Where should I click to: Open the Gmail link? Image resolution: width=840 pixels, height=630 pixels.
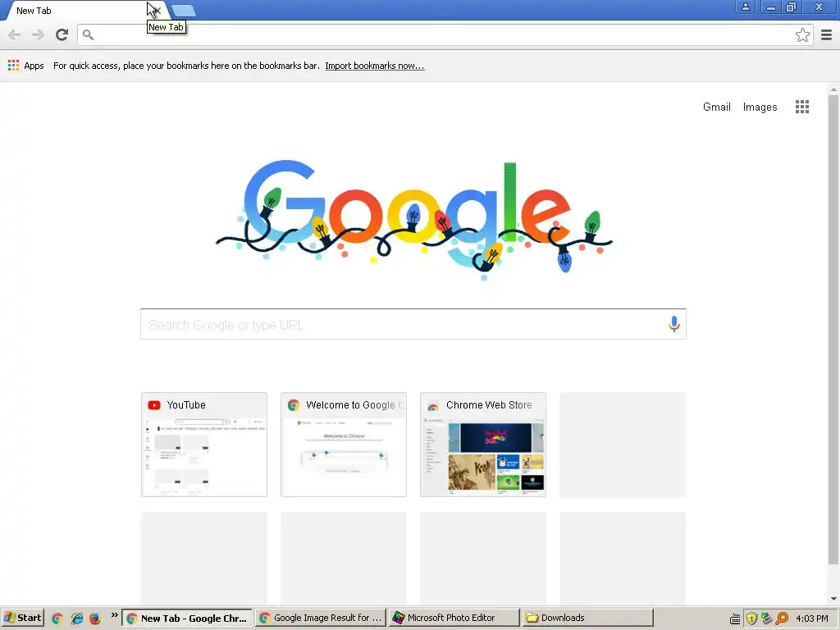coord(716,107)
